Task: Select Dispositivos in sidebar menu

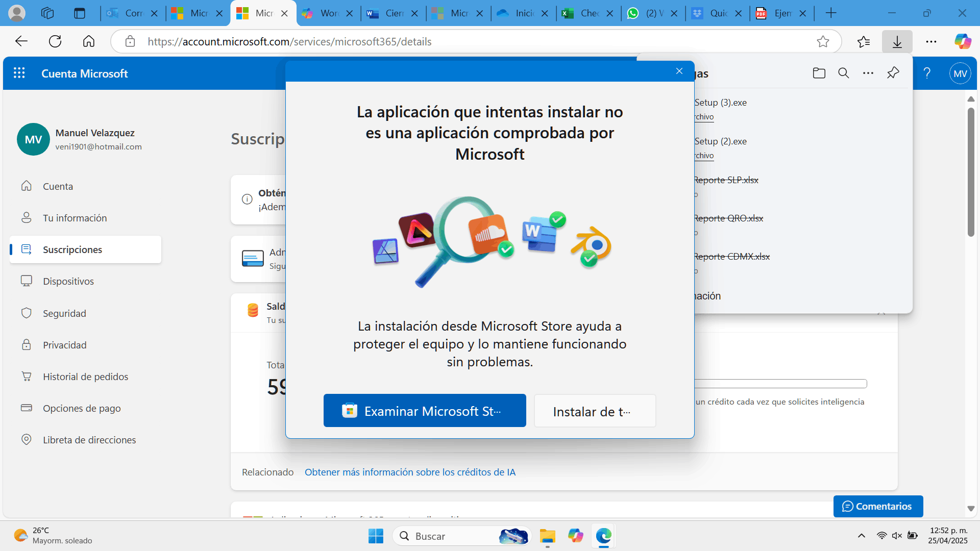Action: (68, 281)
